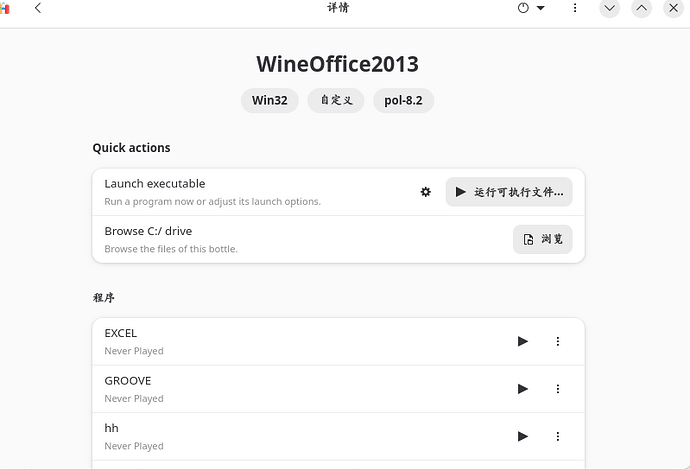
Task: Click the up chevron window button
Action: (x=642, y=8)
